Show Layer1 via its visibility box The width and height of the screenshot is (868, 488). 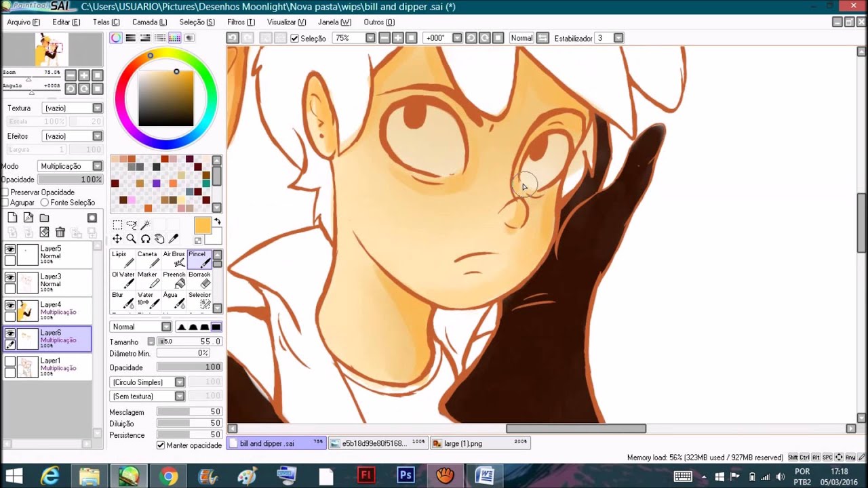click(x=10, y=362)
